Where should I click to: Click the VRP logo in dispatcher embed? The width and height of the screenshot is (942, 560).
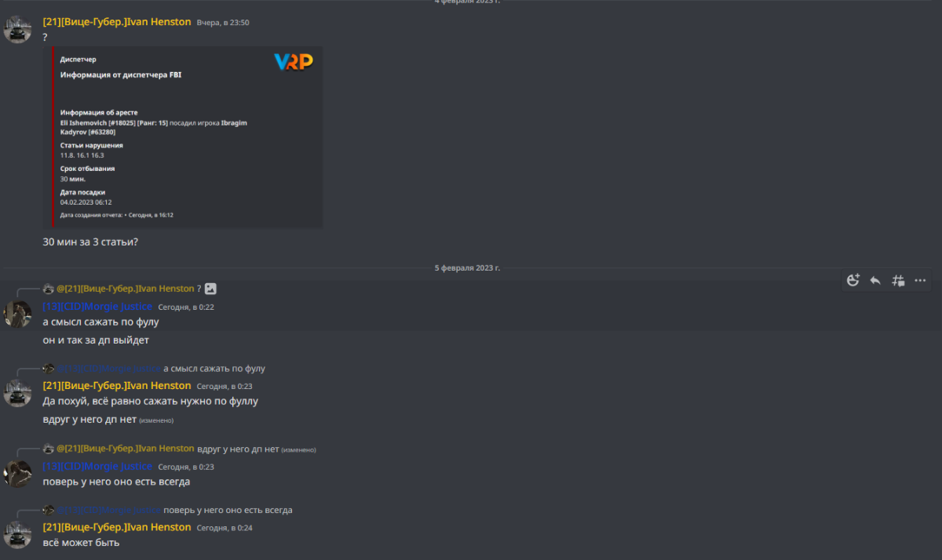(x=294, y=61)
